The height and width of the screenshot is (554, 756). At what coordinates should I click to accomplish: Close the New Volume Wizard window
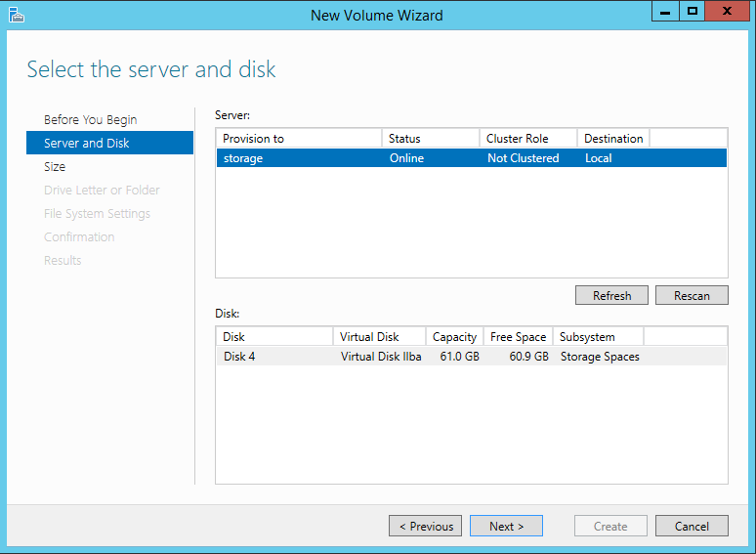coord(728,11)
